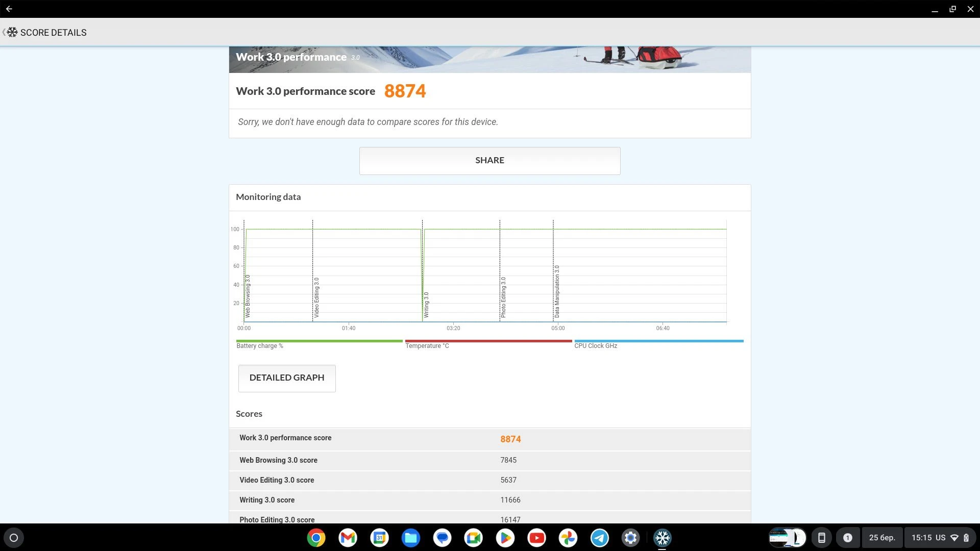Click the Work 3.0 performance banner image
The height and width of the screenshot is (551, 980).
tap(489, 60)
